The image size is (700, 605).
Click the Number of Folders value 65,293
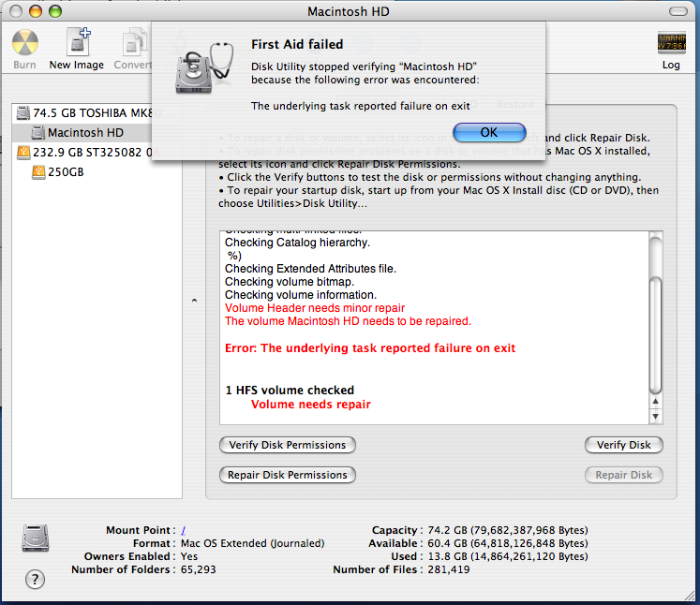click(199, 569)
